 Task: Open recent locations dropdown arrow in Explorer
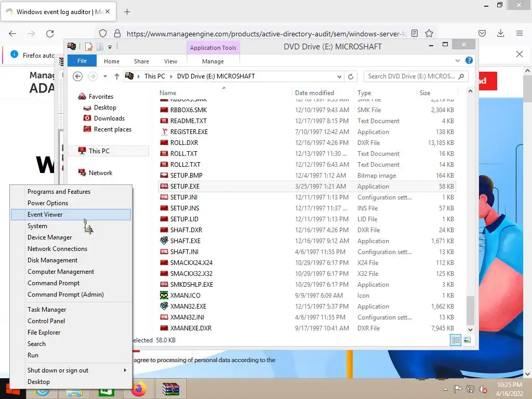[x=105, y=76]
